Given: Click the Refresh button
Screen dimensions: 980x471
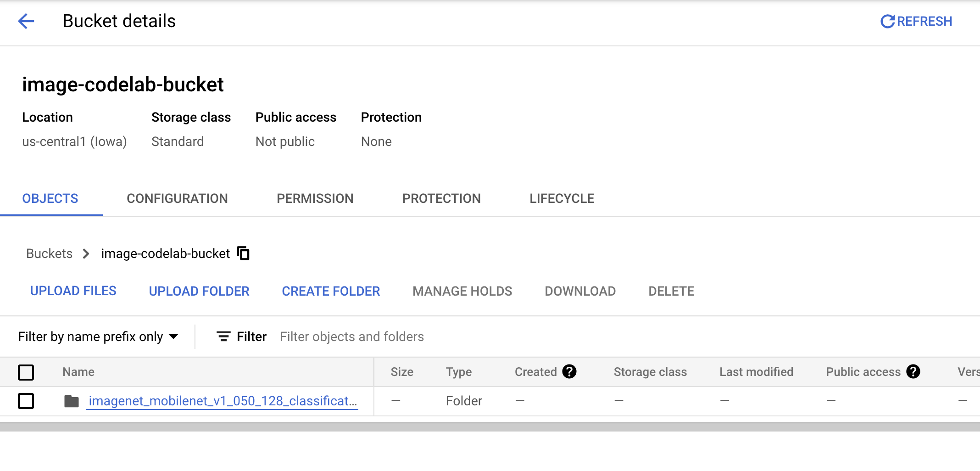Looking at the screenshot, I should click(916, 21).
